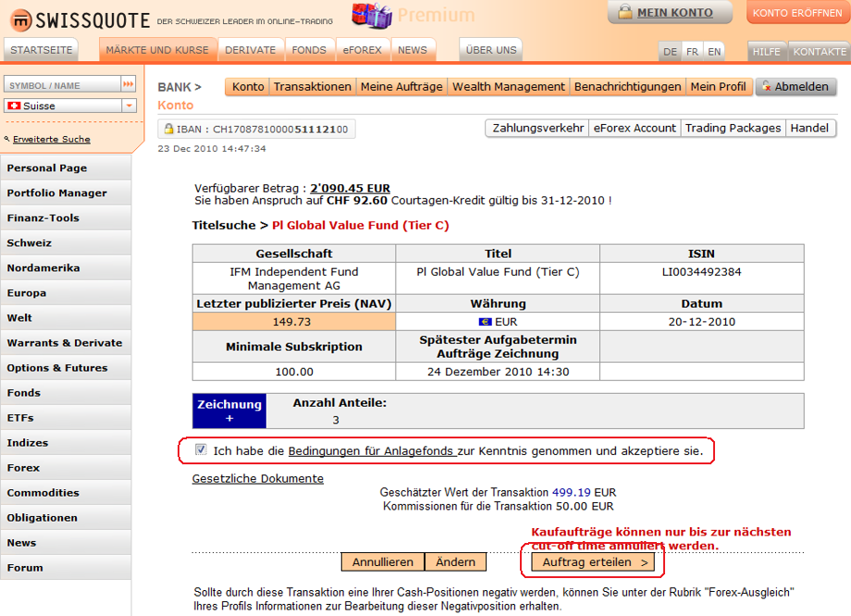Go to the Startseite tab
851x616 pixels.
tap(42, 50)
